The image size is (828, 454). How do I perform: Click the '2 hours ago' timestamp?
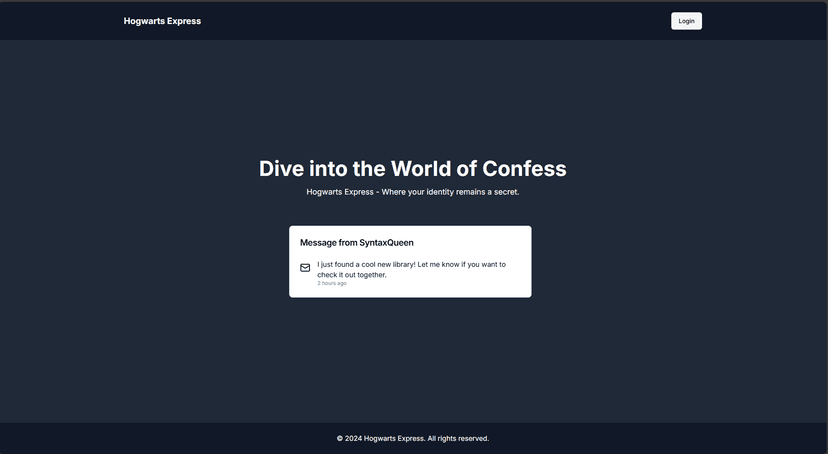(332, 283)
